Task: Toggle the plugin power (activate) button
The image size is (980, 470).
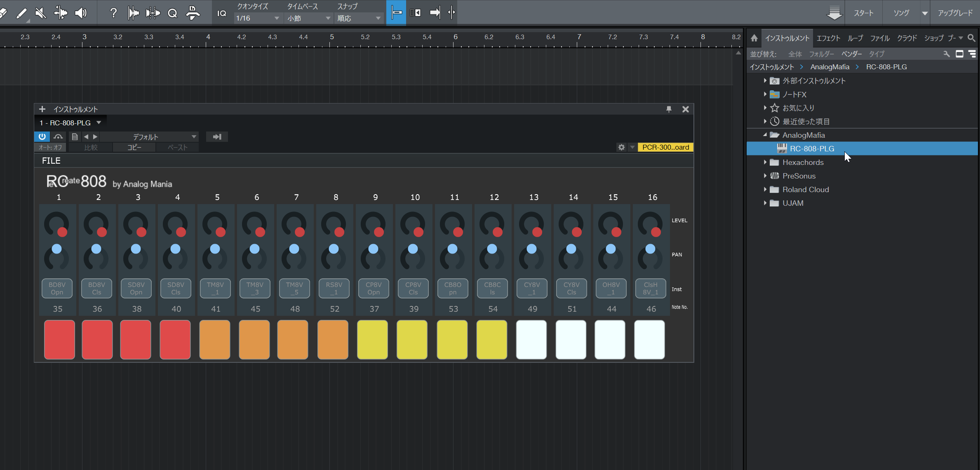Action: [42, 136]
